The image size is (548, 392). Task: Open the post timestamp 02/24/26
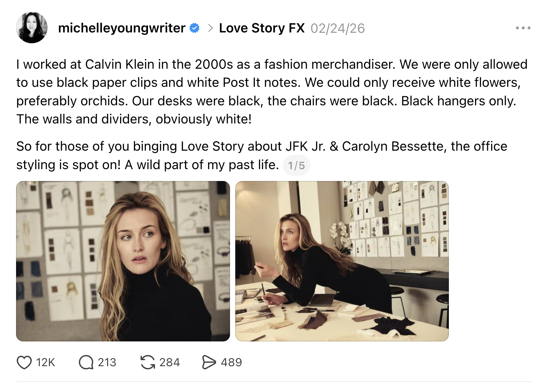[338, 28]
